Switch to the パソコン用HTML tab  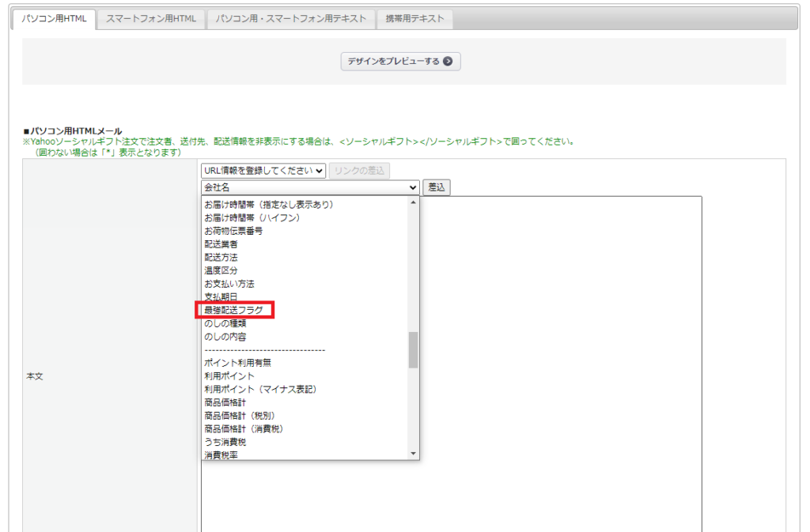click(54, 19)
